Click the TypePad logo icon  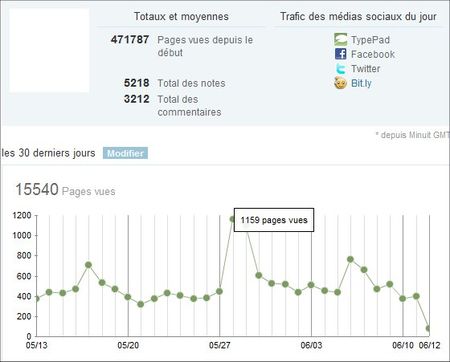click(341, 40)
